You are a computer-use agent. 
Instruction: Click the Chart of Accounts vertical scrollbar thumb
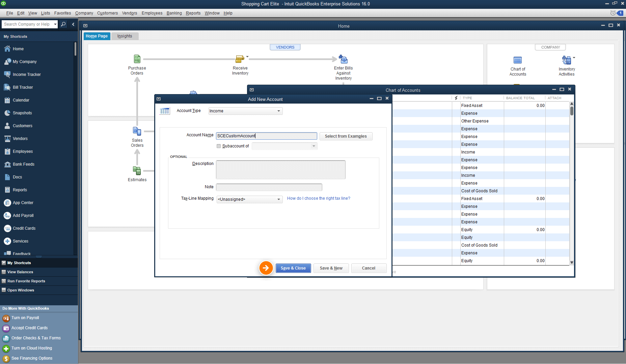[x=572, y=111]
